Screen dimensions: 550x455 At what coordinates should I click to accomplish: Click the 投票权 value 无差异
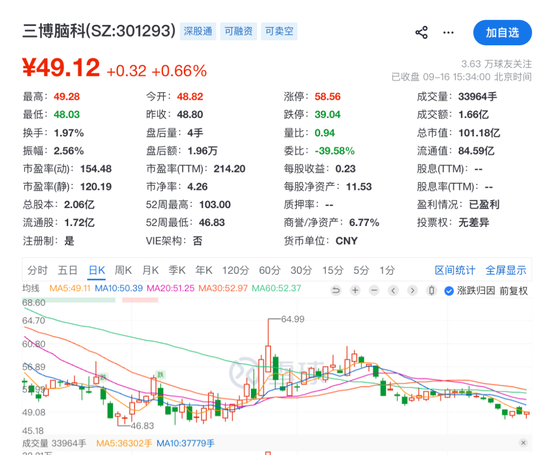coord(474,222)
